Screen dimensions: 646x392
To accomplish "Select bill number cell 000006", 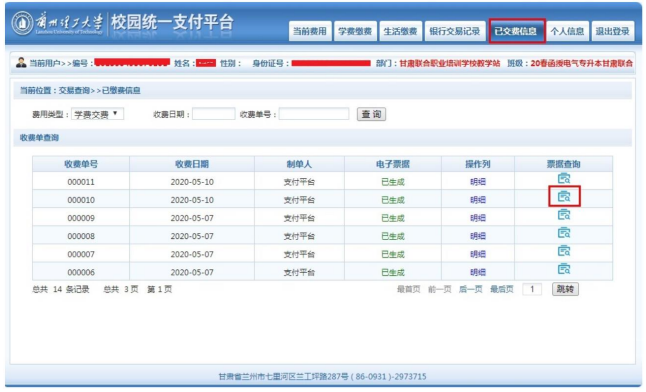I will coord(81,272).
